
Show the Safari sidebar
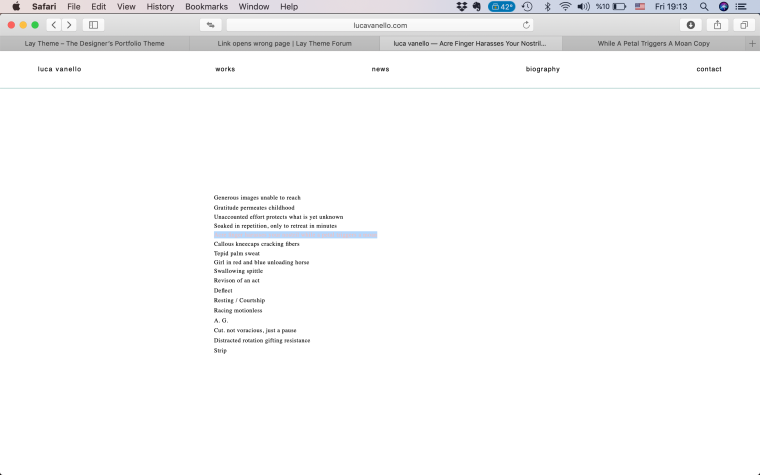pos(94,25)
